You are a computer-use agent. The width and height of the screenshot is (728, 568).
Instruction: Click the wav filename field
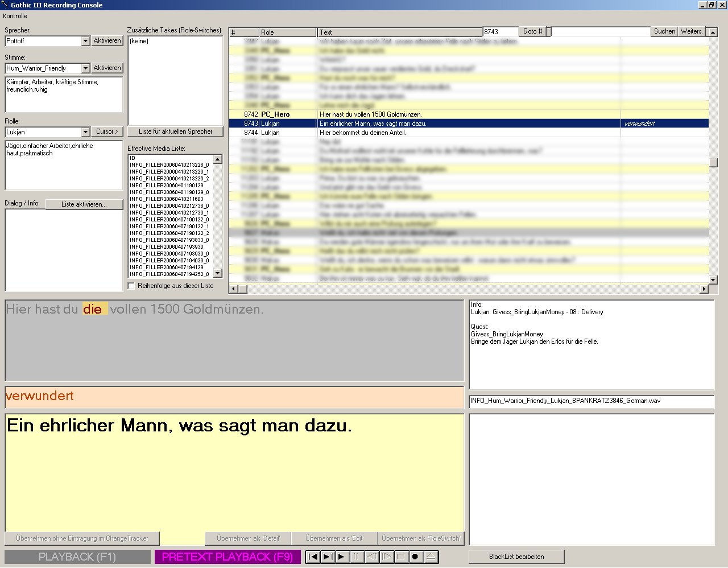pos(591,401)
